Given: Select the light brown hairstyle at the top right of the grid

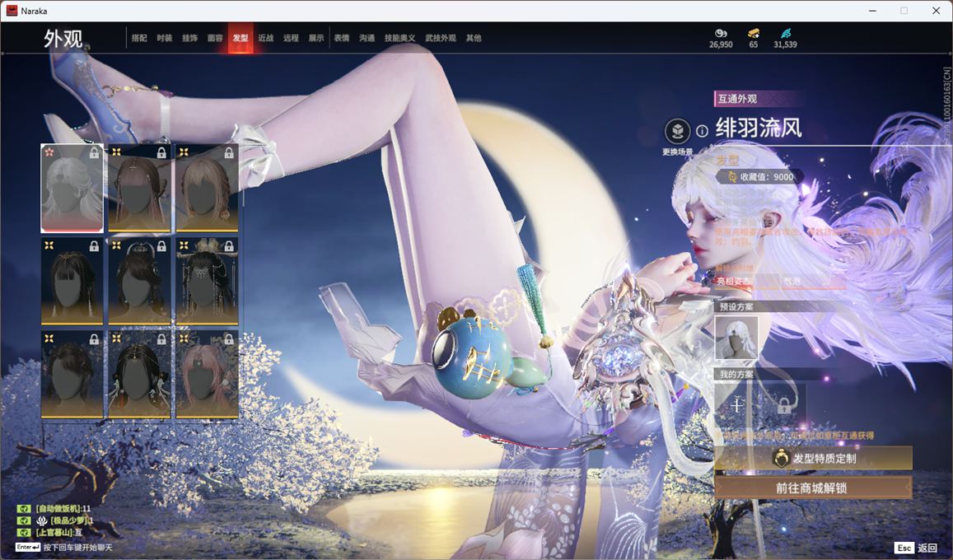Looking at the screenshot, I should pyautogui.click(x=207, y=189).
